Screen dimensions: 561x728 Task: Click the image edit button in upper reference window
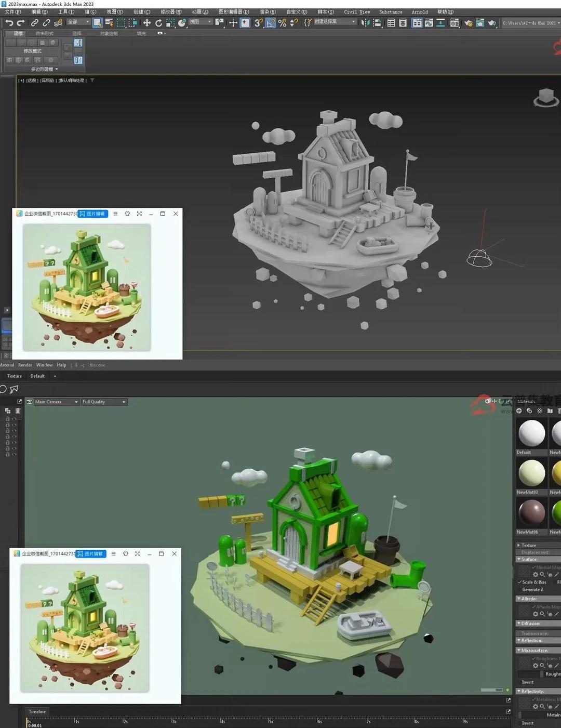[92, 214]
